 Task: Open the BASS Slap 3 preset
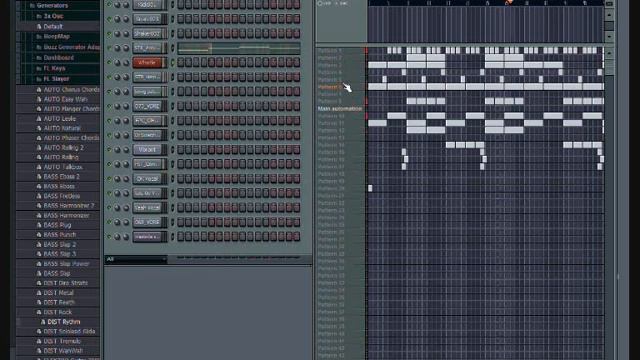click(x=60, y=254)
